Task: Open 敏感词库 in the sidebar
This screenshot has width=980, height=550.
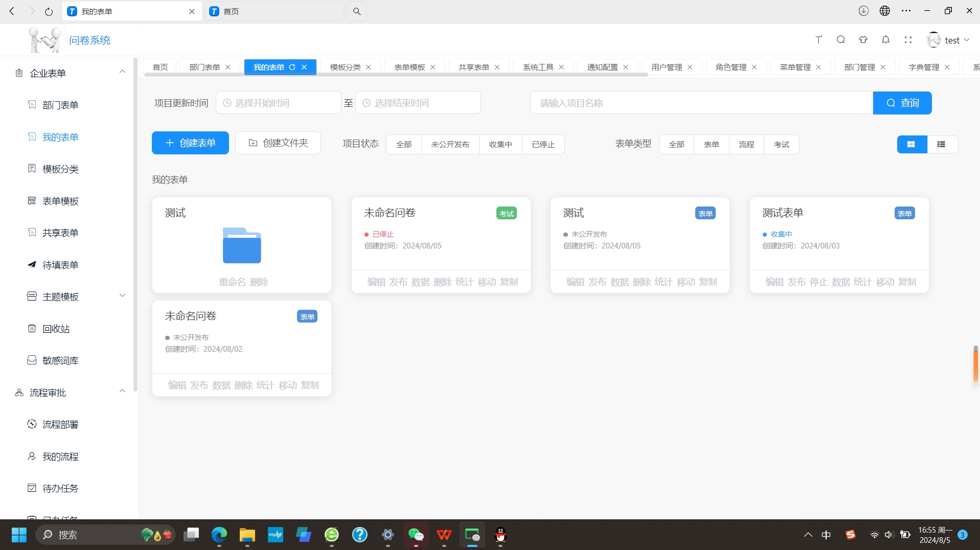Action: 60,360
